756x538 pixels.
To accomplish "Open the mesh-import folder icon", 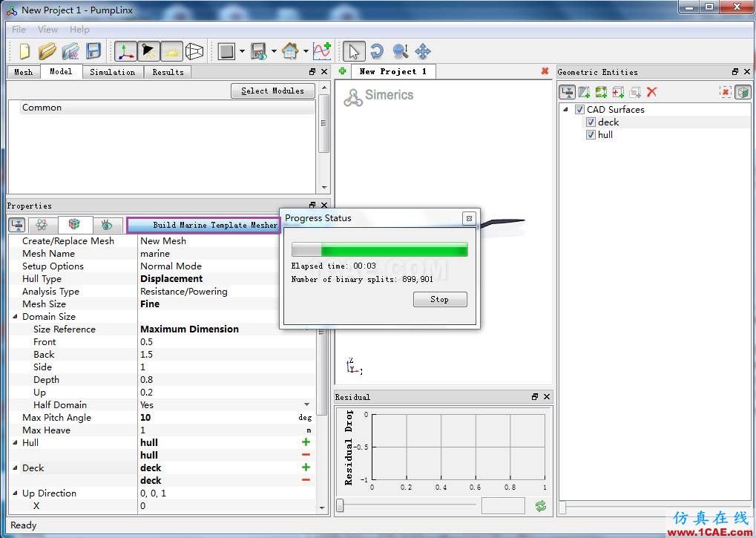I will point(70,51).
